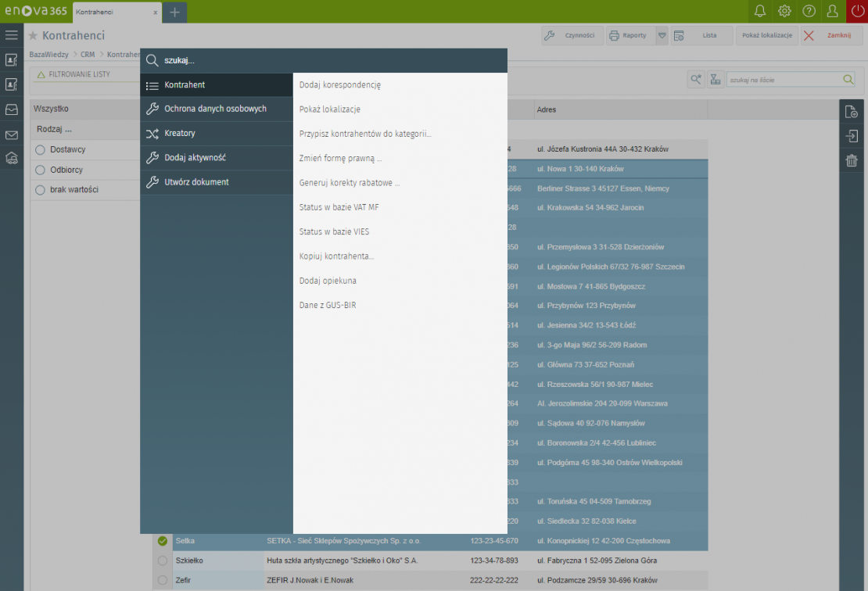This screenshot has width=868, height=591.
Task: Click the trash delete icon
Action: coord(851,161)
